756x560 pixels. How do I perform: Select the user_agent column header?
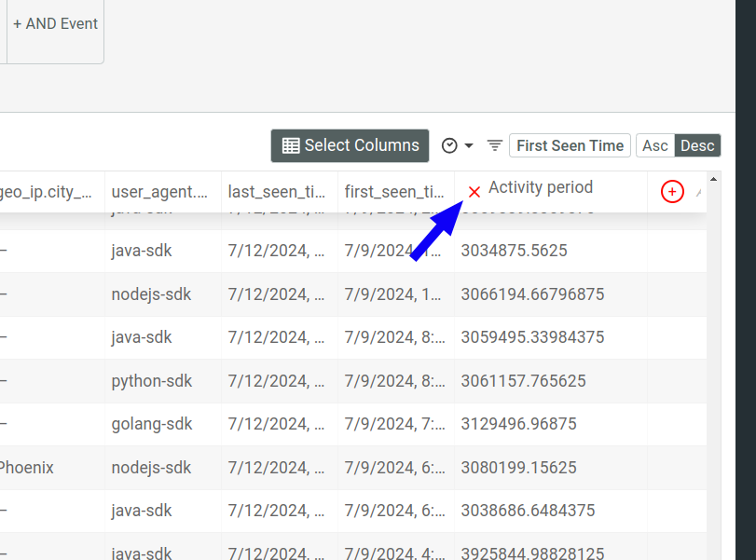158,190
